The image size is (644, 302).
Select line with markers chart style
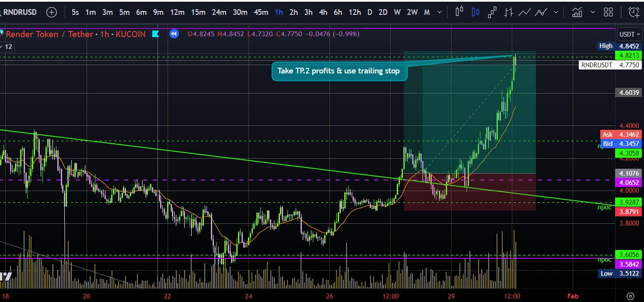(541, 12)
